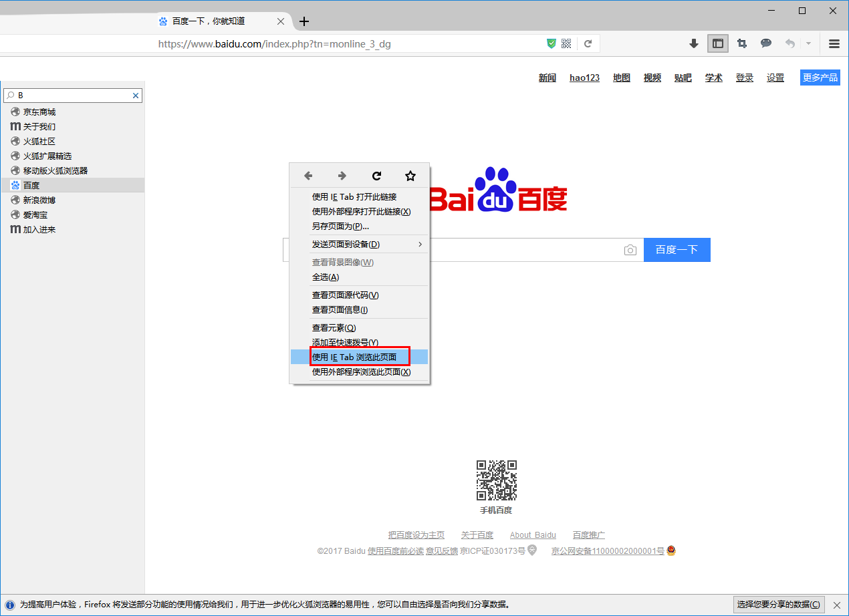Open the hamburger menu button

pyautogui.click(x=834, y=43)
